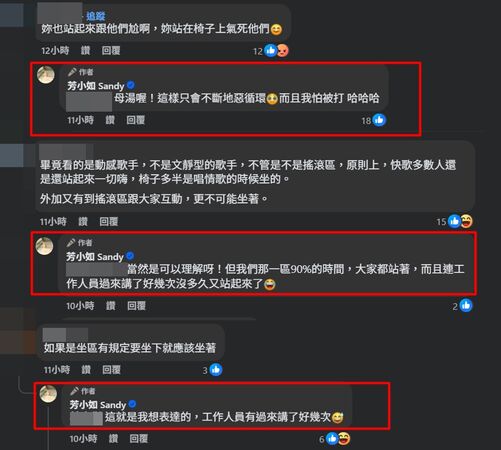This screenshot has width=501, height=450.
Task: Click Sandy's avatar in the first highlighted reply
Action: [46, 75]
